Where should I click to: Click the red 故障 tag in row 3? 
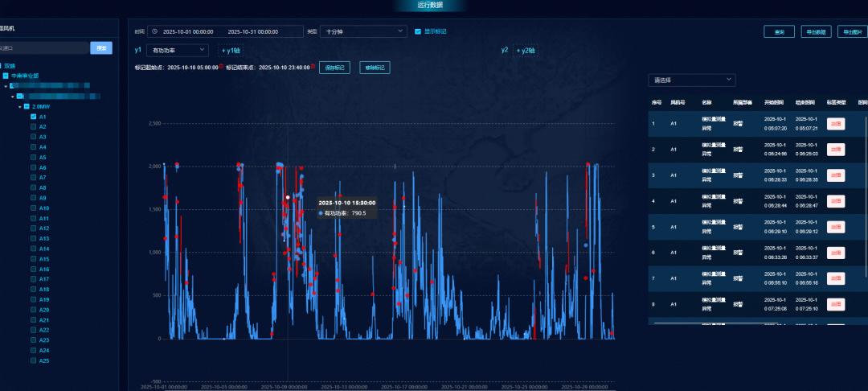point(836,175)
